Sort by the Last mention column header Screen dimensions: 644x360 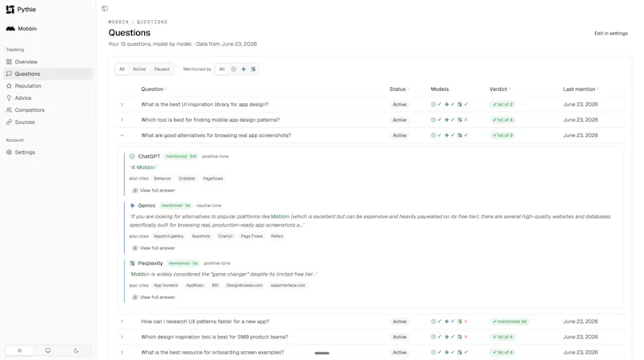pos(580,89)
